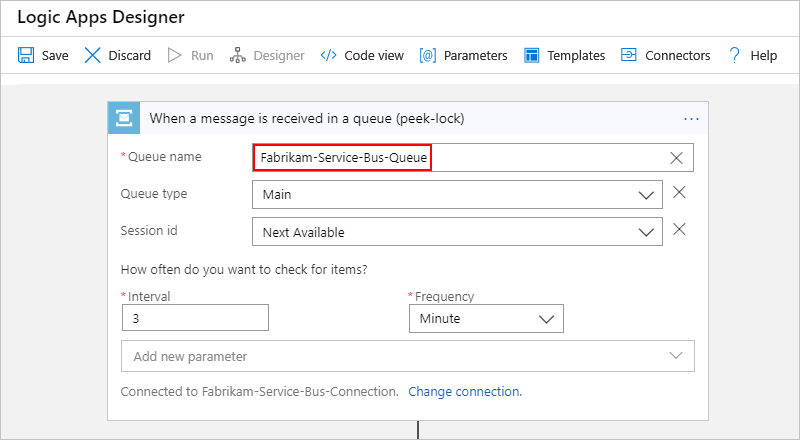Open Help question mark icon

pyautogui.click(x=734, y=56)
